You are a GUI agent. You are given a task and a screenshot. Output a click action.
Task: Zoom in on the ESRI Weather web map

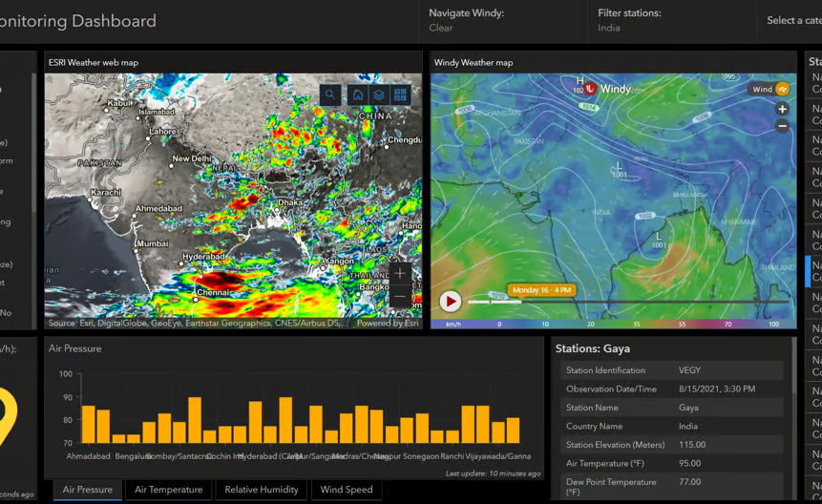[400, 273]
